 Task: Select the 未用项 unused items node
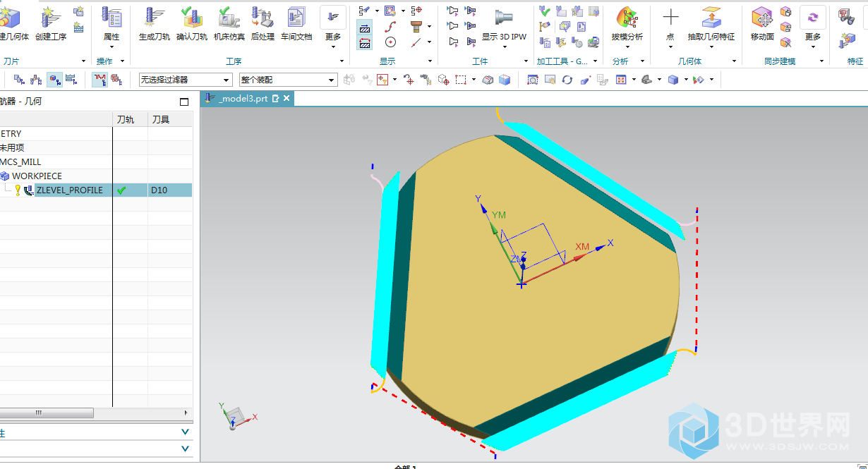11,148
